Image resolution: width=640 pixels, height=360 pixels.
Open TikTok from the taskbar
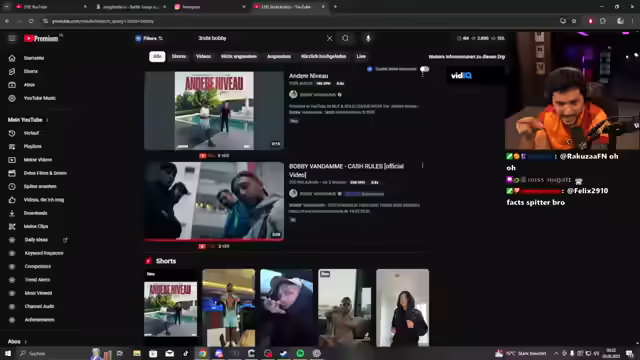(186, 353)
